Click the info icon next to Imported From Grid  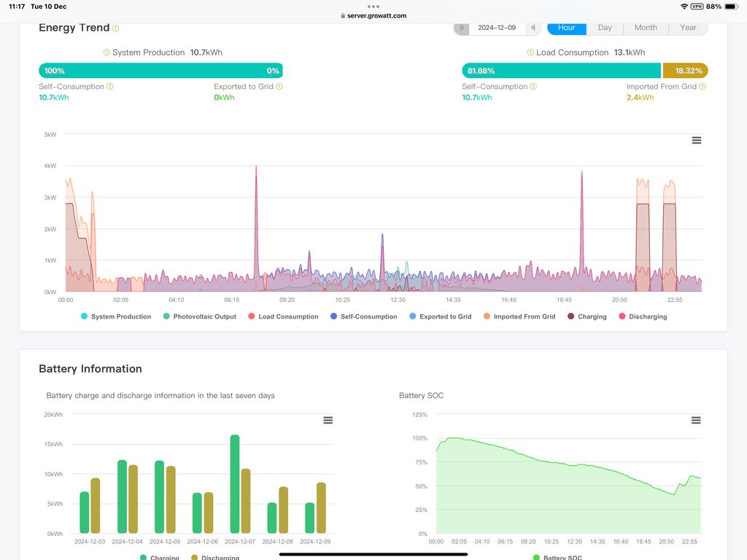coord(703,86)
